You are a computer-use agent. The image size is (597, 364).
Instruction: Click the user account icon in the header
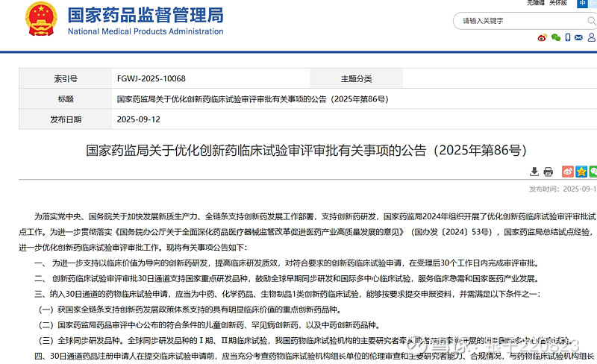click(x=591, y=37)
